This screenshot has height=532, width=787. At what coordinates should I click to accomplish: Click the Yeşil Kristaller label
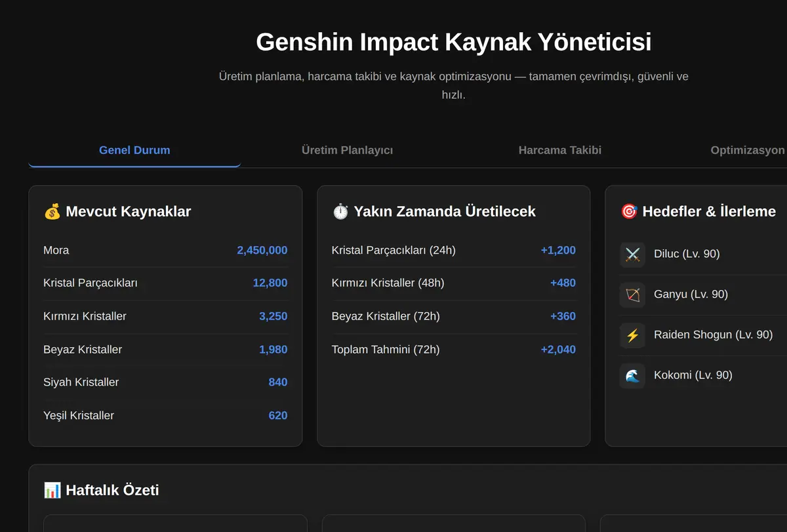79,415
